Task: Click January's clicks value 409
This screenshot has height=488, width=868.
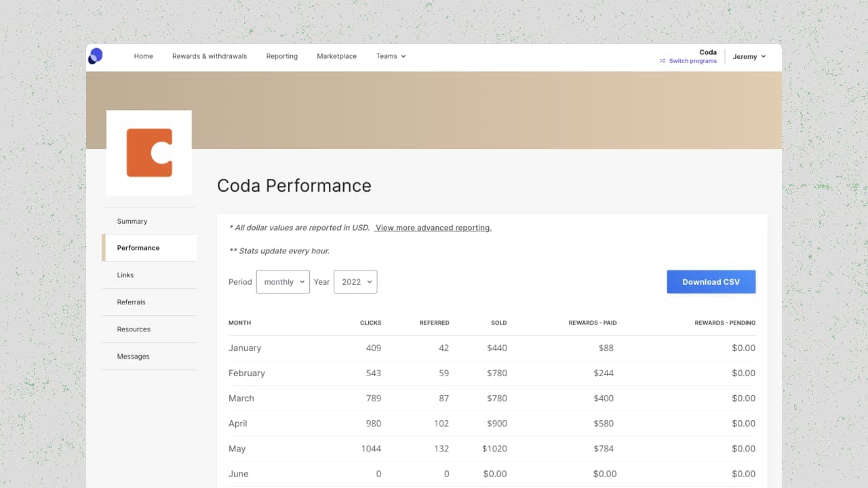Action: pyautogui.click(x=373, y=348)
